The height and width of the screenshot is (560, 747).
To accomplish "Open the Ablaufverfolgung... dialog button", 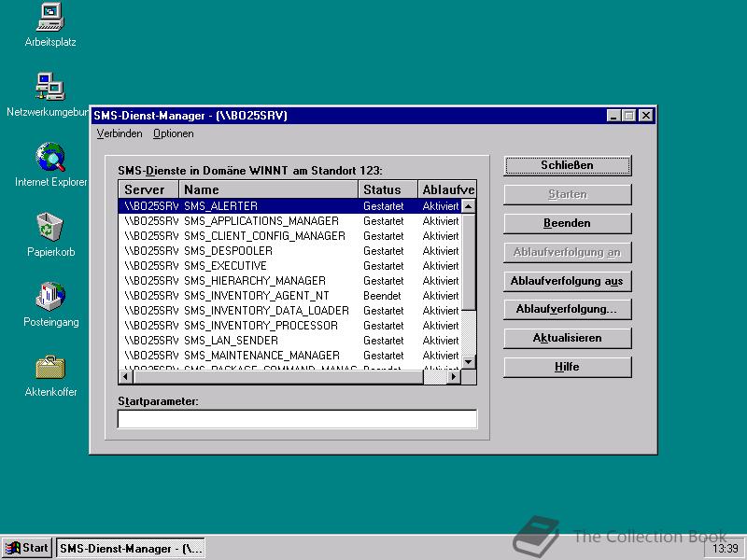I will 568,310.
